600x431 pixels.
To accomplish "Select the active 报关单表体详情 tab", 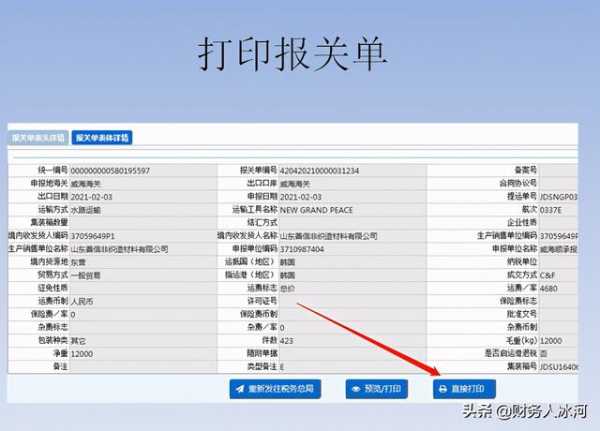I will [x=103, y=137].
